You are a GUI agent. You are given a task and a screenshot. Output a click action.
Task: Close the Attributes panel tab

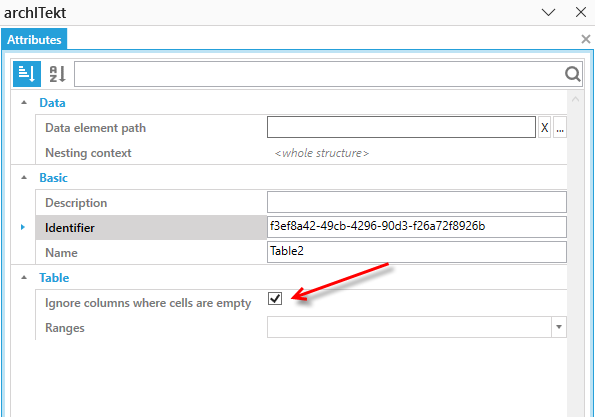point(586,39)
